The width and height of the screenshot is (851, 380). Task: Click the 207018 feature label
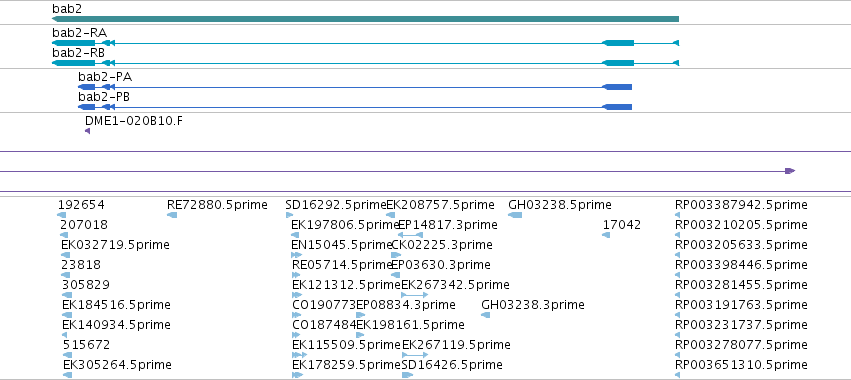pyautogui.click(x=84, y=224)
